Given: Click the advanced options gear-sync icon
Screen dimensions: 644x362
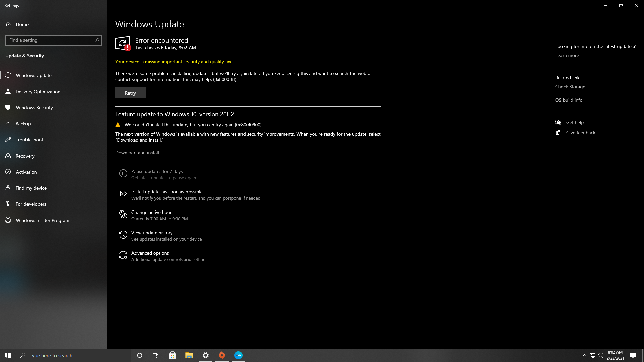Looking at the screenshot, I should (x=123, y=255).
